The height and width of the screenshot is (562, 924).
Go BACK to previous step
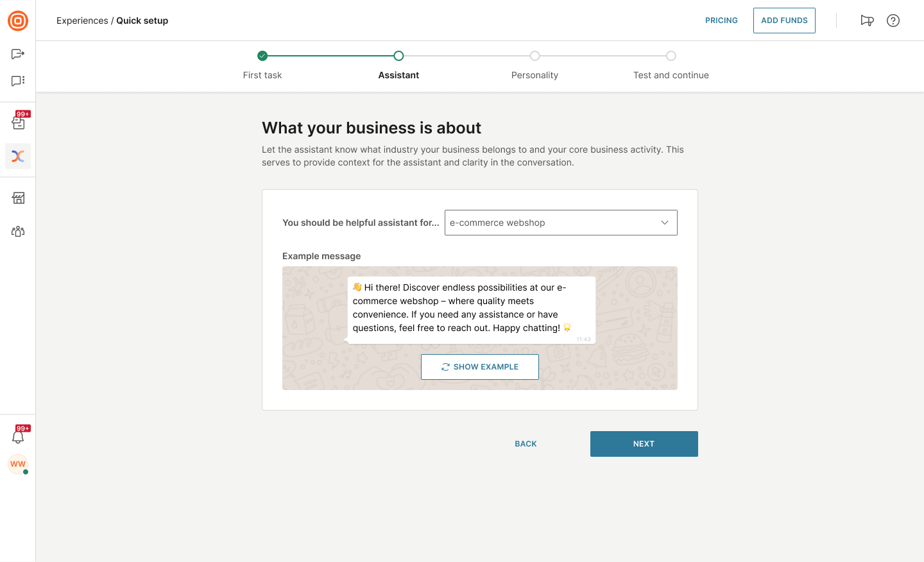[x=526, y=444]
